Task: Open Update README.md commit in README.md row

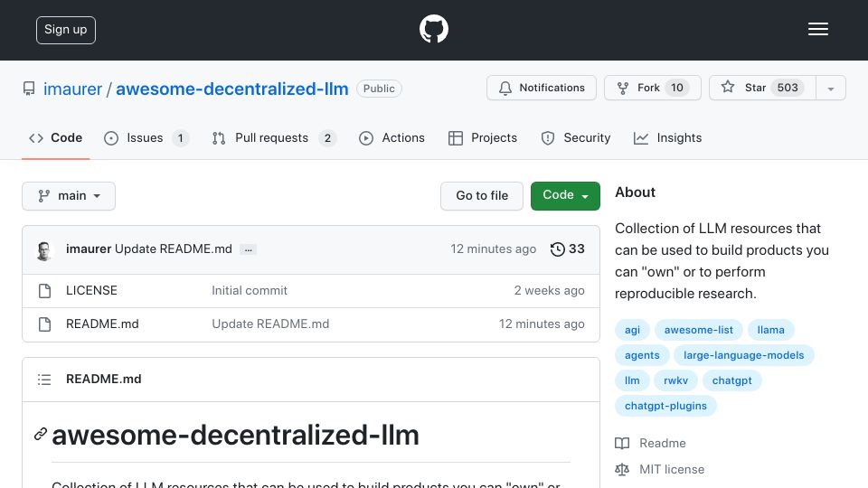Action: tap(270, 324)
